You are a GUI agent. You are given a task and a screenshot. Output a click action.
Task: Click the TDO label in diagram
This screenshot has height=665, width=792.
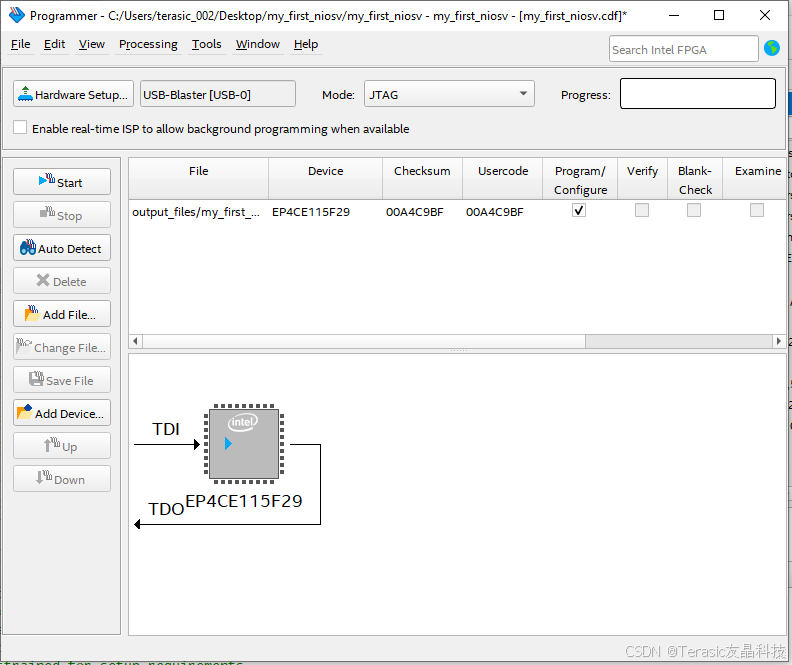click(x=166, y=509)
